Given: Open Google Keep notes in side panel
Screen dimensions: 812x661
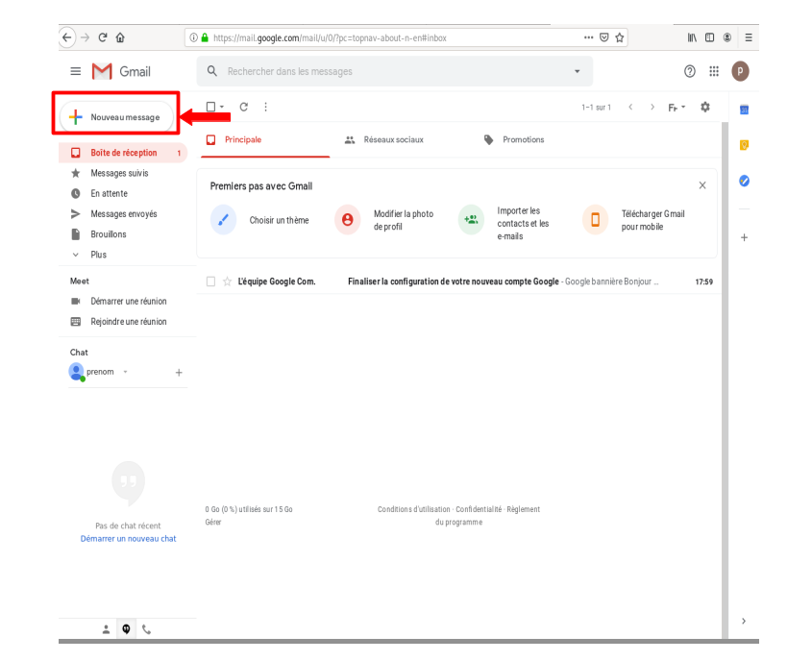Looking at the screenshot, I should [744, 145].
